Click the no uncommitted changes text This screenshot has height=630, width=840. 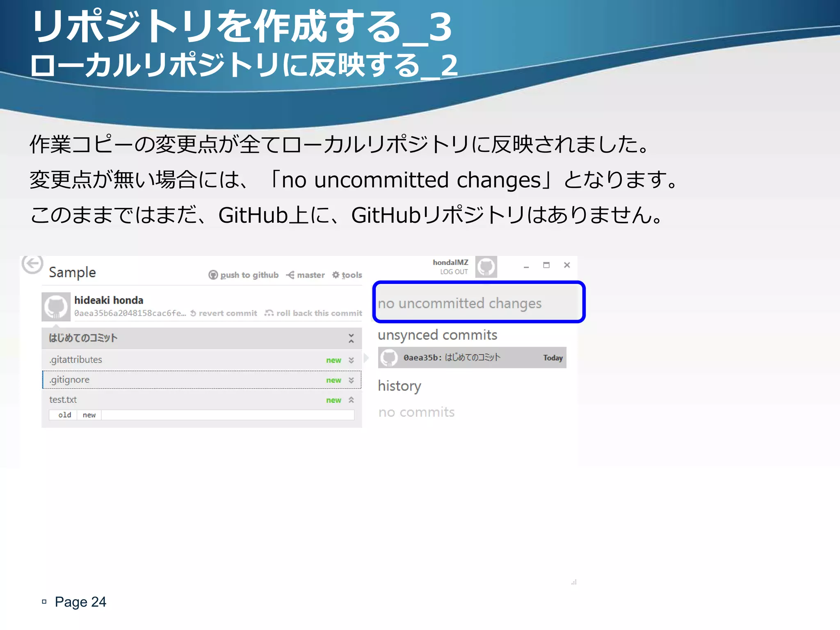460,303
